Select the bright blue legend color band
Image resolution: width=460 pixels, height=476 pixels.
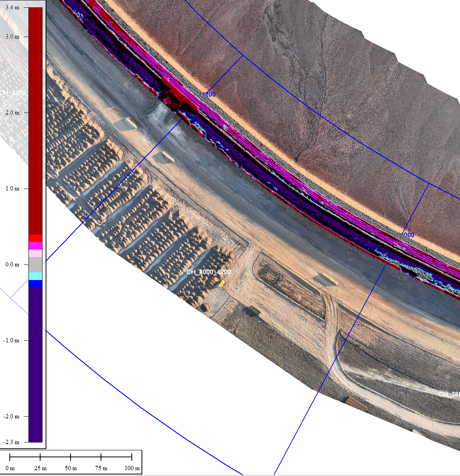(35, 284)
